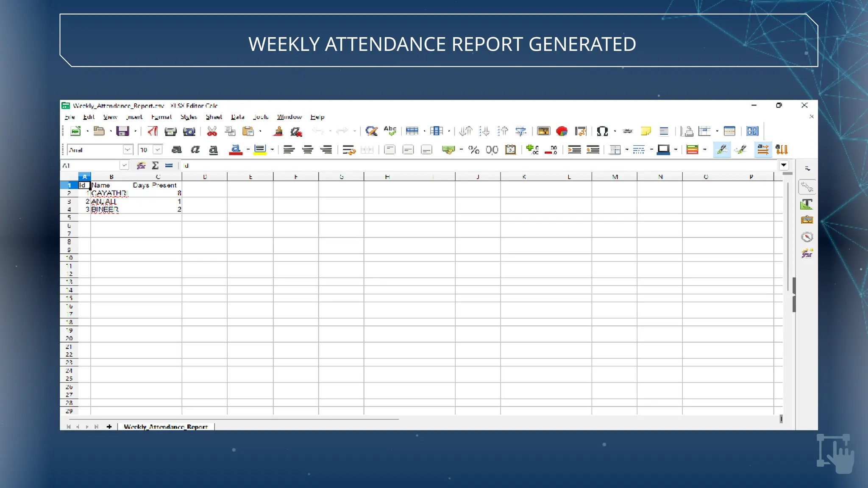
Task: Open the sidebar Properties wrench icon
Action: [x=807, y=187]
